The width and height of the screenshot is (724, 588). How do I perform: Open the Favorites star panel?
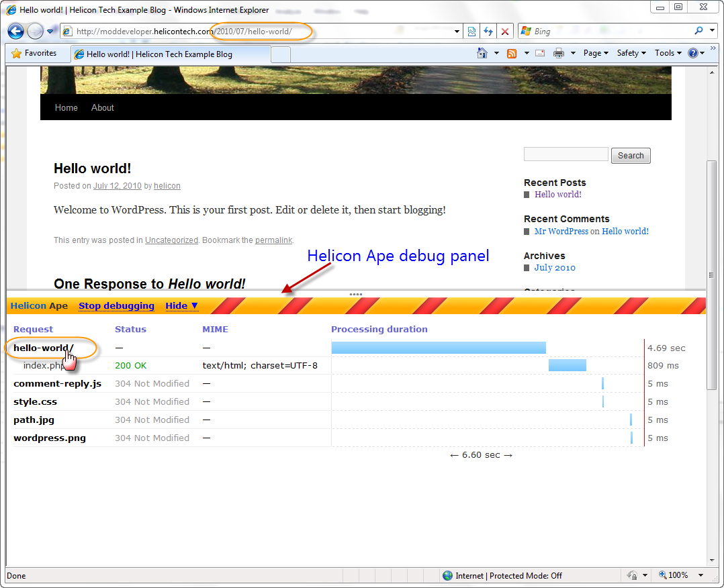(34, 53)
